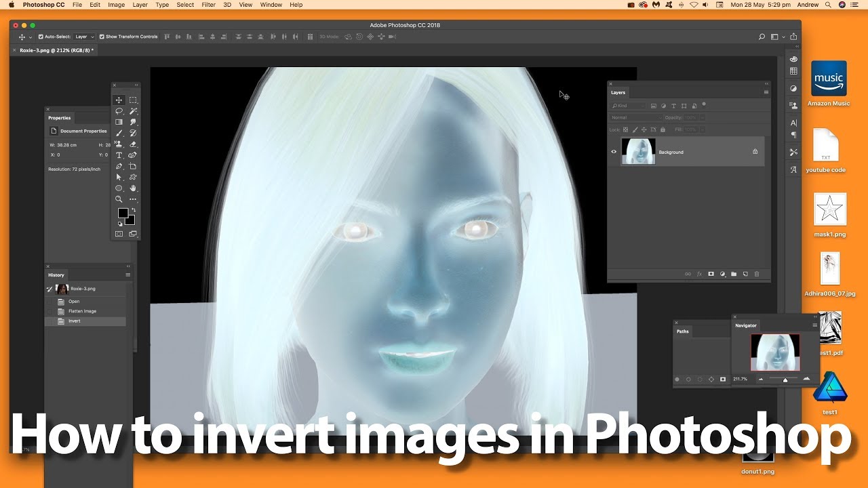868x488 pixels.
Task: Delete layer using trash icon
Action: pos(757,274)
